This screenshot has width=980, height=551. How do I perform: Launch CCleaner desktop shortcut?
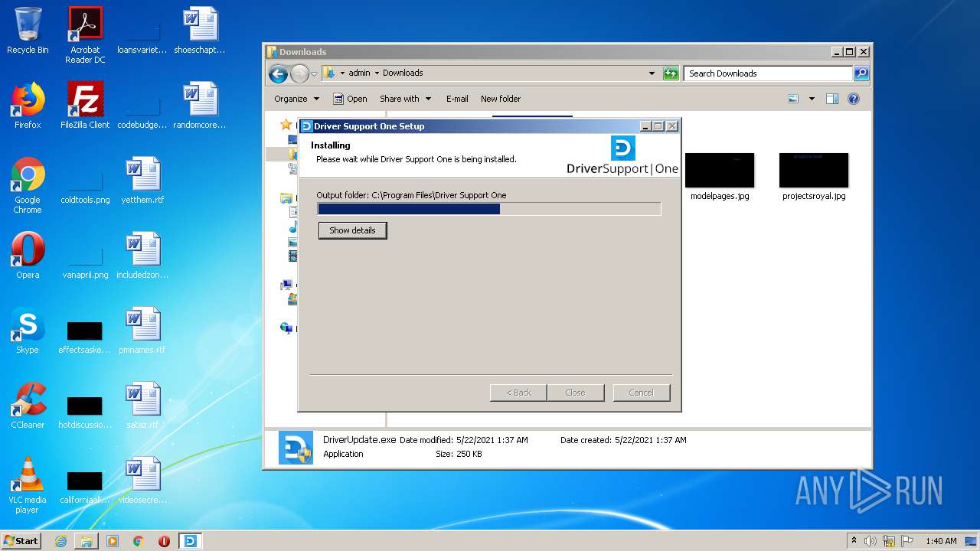[28, 406]
